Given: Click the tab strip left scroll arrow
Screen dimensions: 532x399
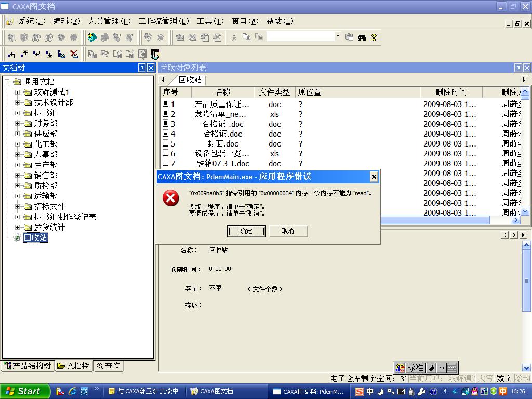Looking at the screenshot, I should point(163,79).
